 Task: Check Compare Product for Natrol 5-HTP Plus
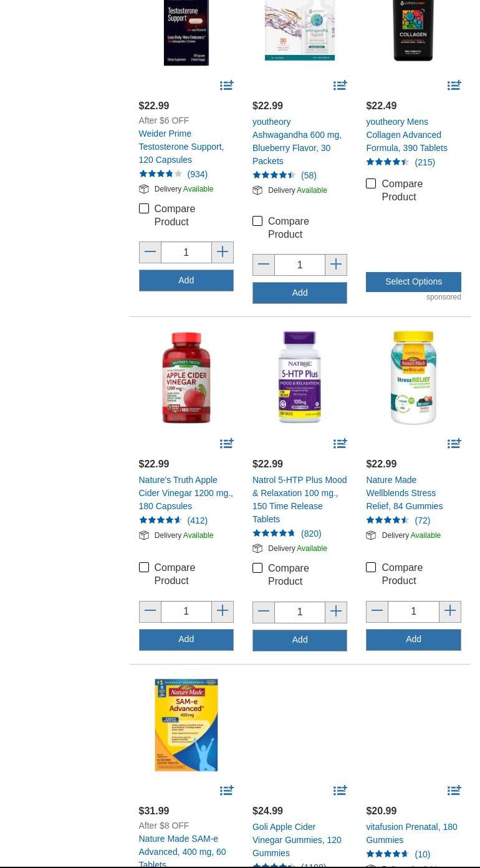click(257, 568)
